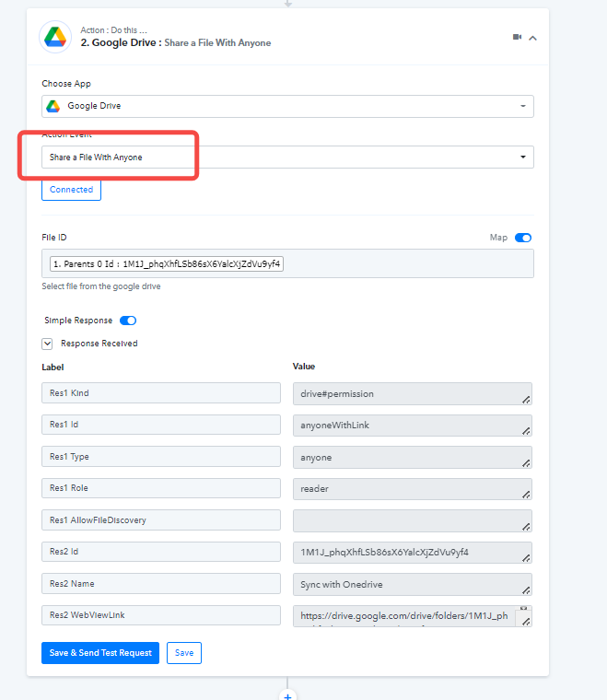Click the drive.google.com folder link value
Viewport: 607px width, 700px height.
coord(413,616)
